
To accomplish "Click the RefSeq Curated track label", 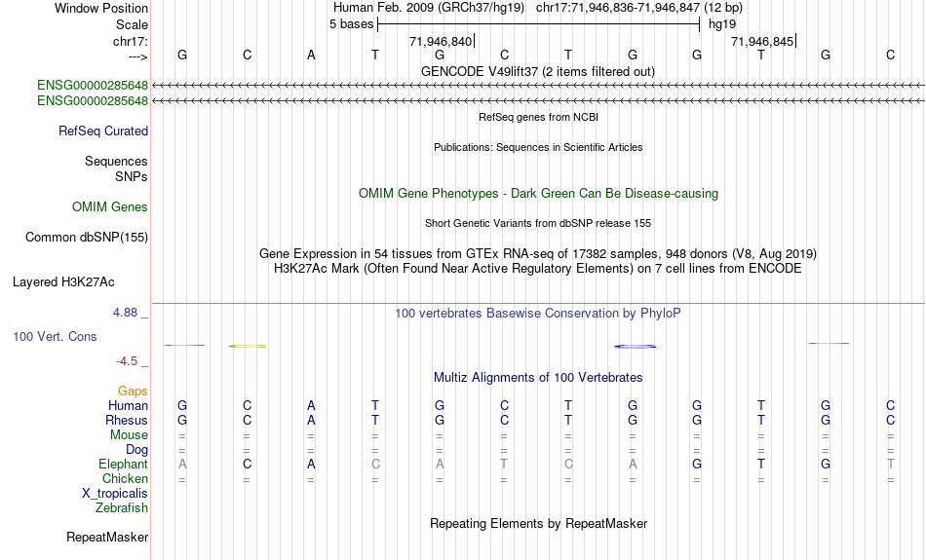I will [x=103, y=131].
